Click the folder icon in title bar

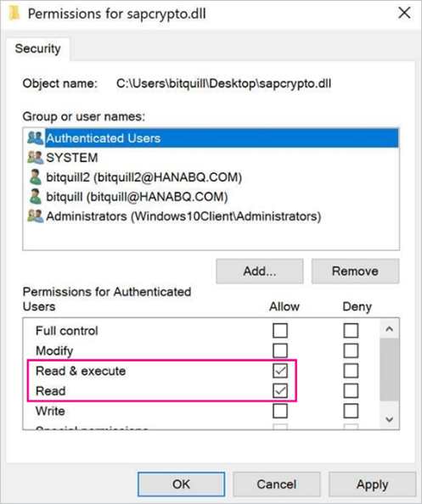coord(14,14)
